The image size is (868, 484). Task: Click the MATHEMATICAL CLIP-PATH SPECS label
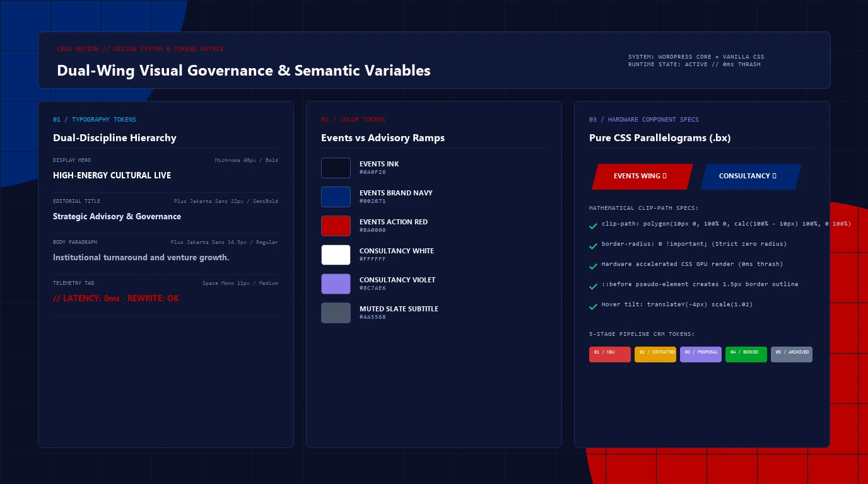pyautogui.click(x=643, y=208)
